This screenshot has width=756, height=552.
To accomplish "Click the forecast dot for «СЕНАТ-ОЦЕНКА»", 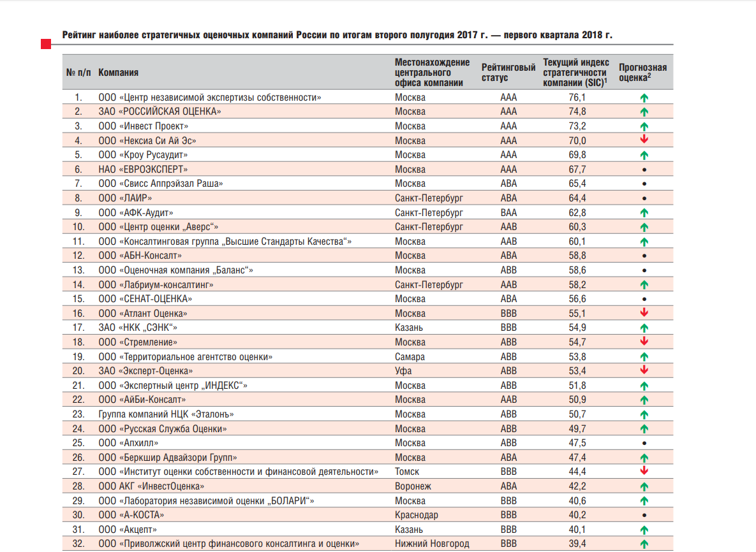I will [x=644, y=299].
